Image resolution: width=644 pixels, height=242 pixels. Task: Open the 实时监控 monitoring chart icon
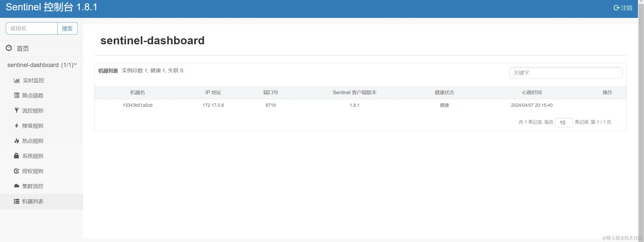[17, 80]
